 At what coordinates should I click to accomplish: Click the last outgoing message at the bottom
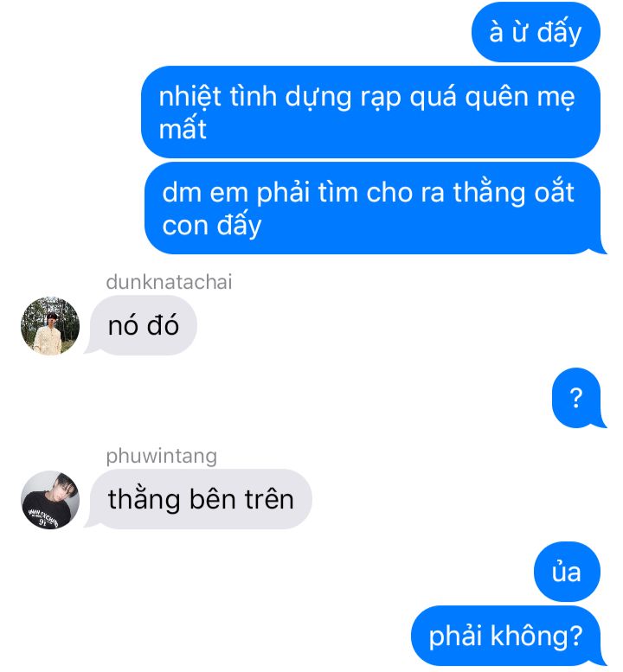(x=508, y=636)
